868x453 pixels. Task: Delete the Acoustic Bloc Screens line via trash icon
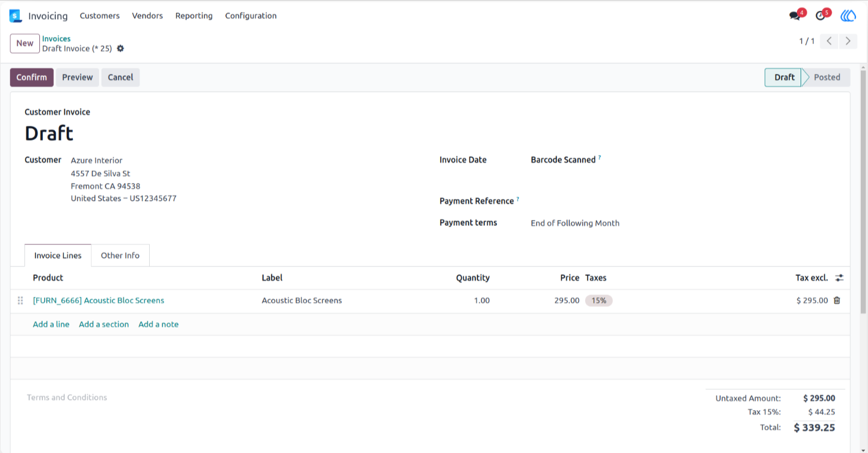[x=837, y=300]
